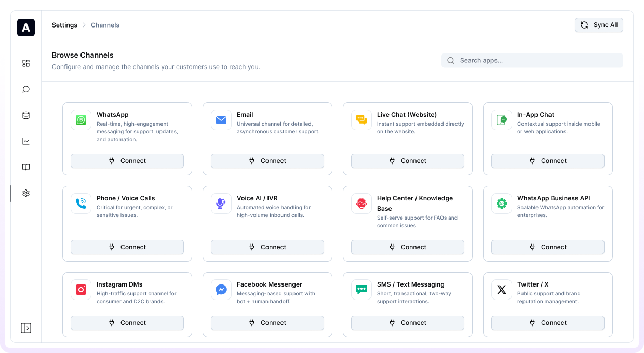Connect the Live Chat (Website) channel
The width and height of the screenshot is (644, 353).
pyautogui.click(x=408, y=161)
